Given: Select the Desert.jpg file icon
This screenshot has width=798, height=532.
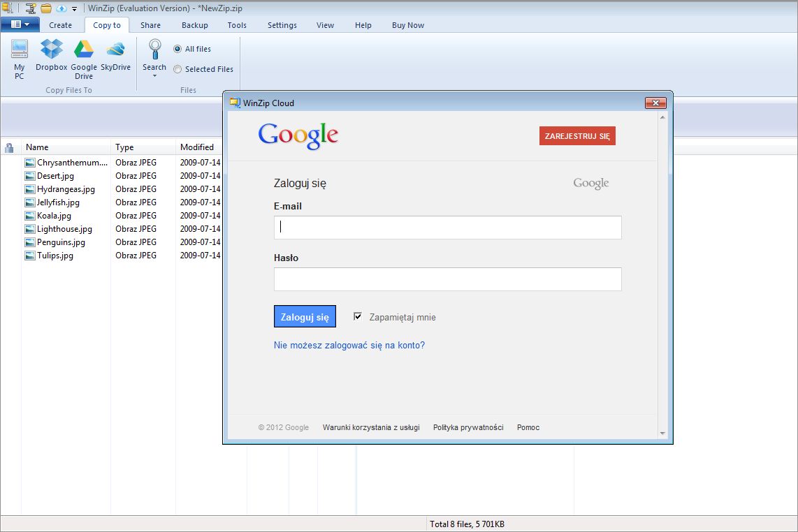Looking at the screenshot, I should pyautogui.click(x=30, y=176).
